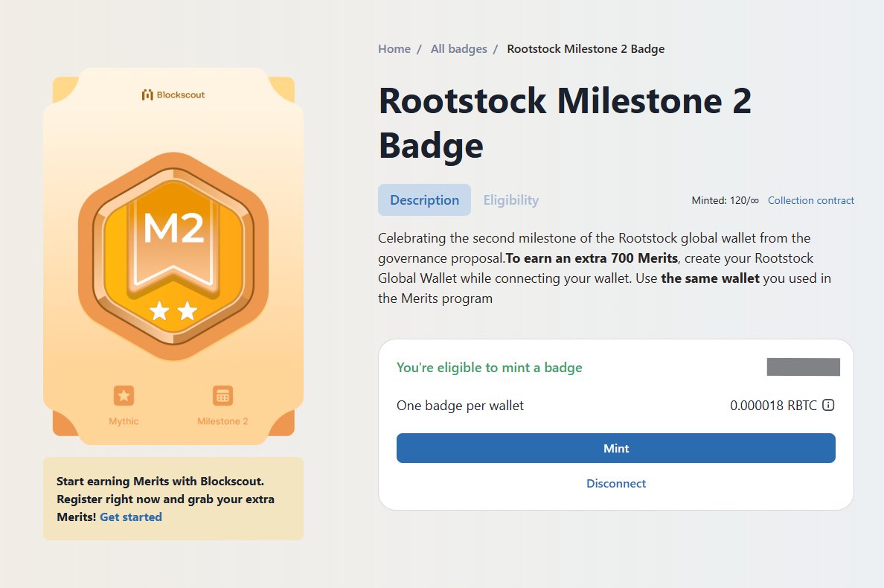
Task: Click Rootstock Milestone 2 Badge breadcrumb
Action: coord(586,49)
